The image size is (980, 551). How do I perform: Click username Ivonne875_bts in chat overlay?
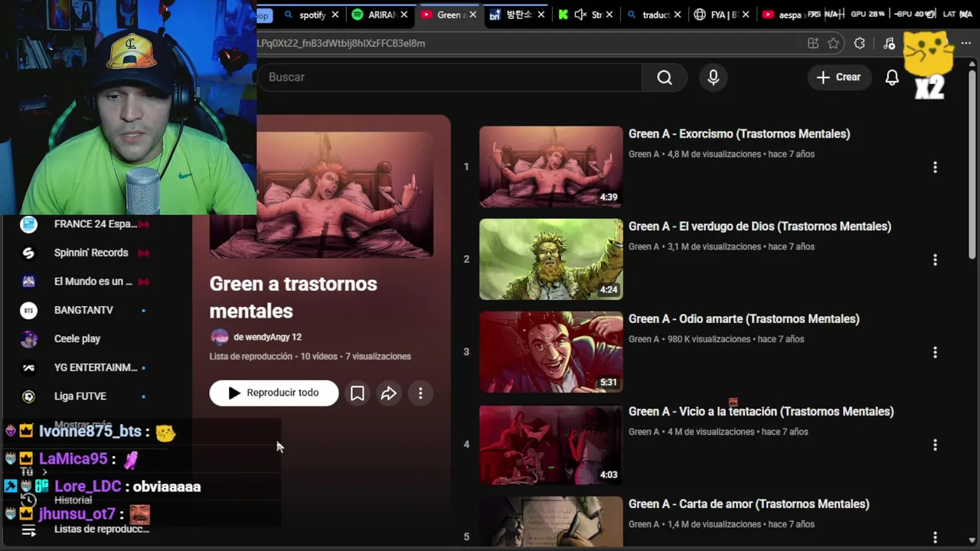(90, 432)
